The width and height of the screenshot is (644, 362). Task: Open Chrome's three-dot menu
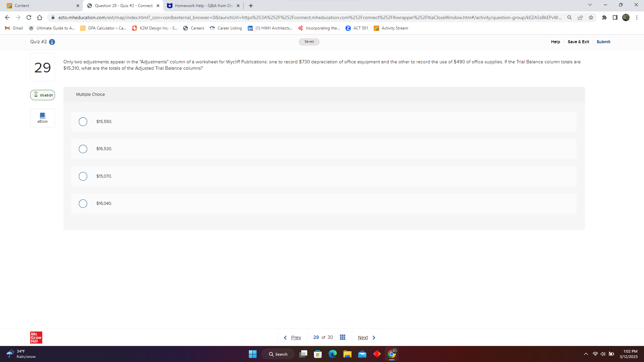tap(637, 17)
